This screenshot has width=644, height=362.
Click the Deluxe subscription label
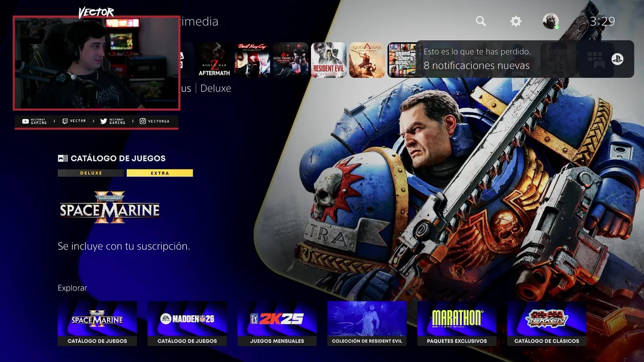pyautogui.click(x=216, y=88)
